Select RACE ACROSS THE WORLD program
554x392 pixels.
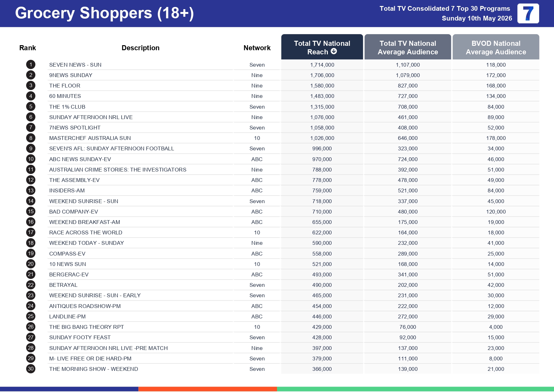coord(86,232)
